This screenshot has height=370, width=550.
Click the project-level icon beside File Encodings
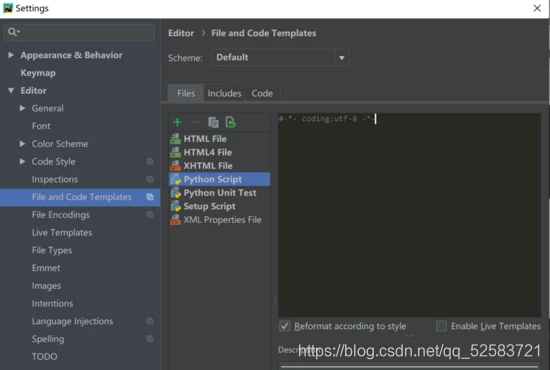pyautogui.click(x=150, y=215)
